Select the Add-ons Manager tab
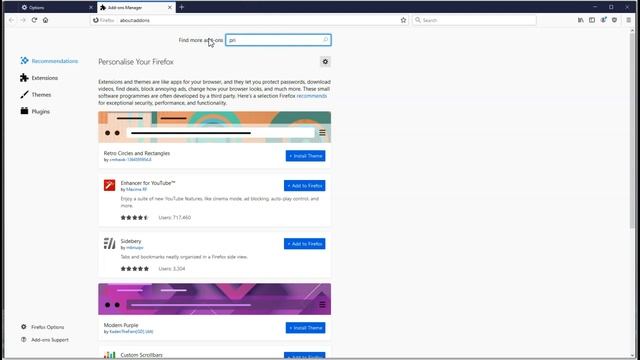This screenshot has width=640, height=360. pyautogui.click(x=136, y=7)
